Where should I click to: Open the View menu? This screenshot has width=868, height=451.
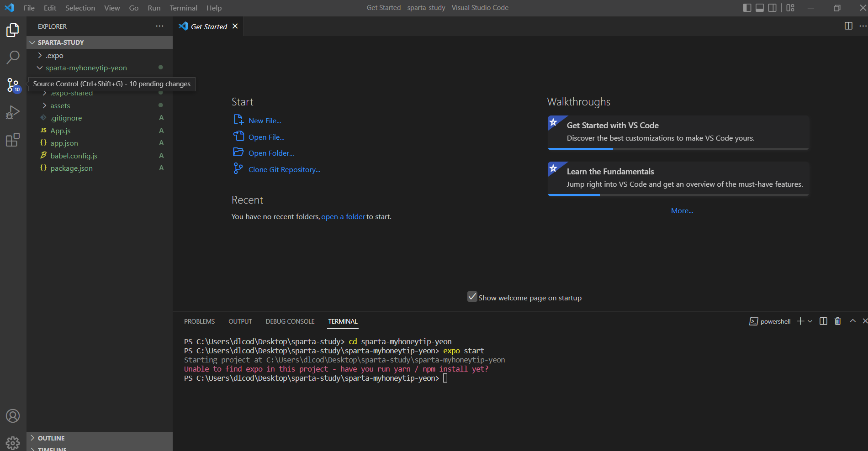pyautogui.click(x=112, y=8)
